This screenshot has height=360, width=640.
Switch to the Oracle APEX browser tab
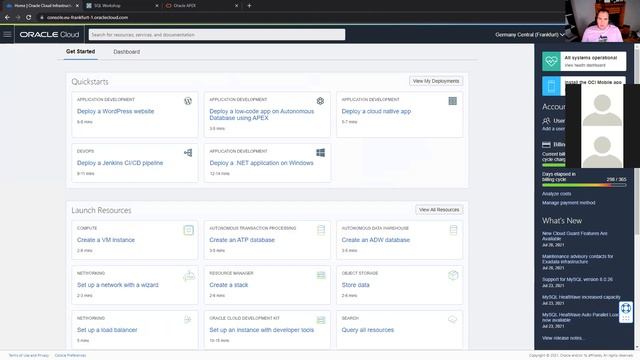pyautogui.click(x=201, y=6)
